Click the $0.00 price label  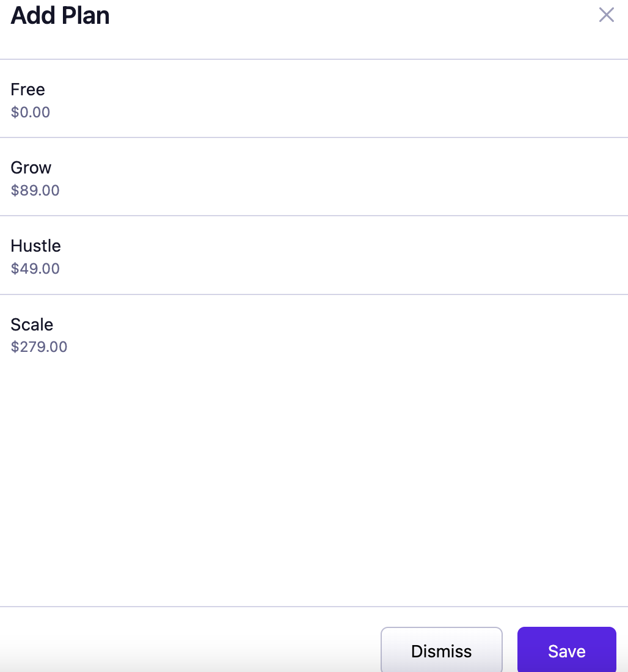coord(31,112)
